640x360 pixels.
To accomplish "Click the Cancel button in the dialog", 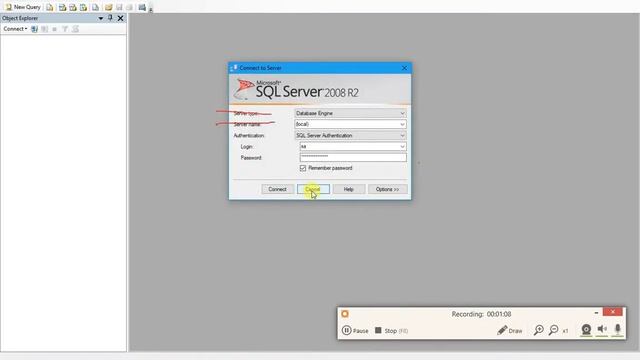I will coord(313,189).
